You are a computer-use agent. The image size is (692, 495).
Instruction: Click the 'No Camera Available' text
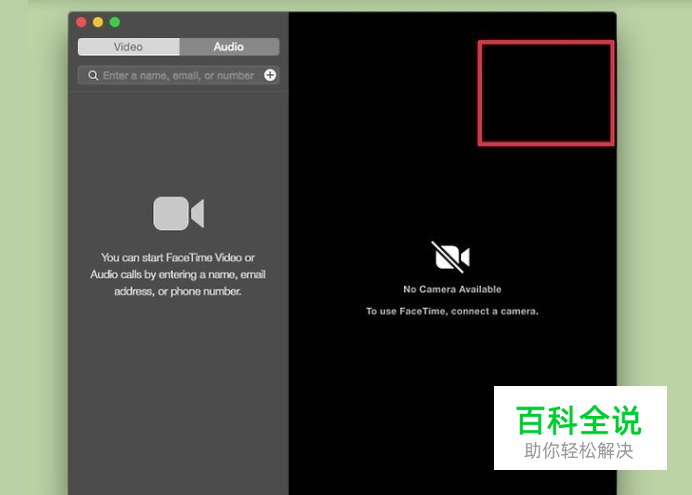tap(452, 289)
